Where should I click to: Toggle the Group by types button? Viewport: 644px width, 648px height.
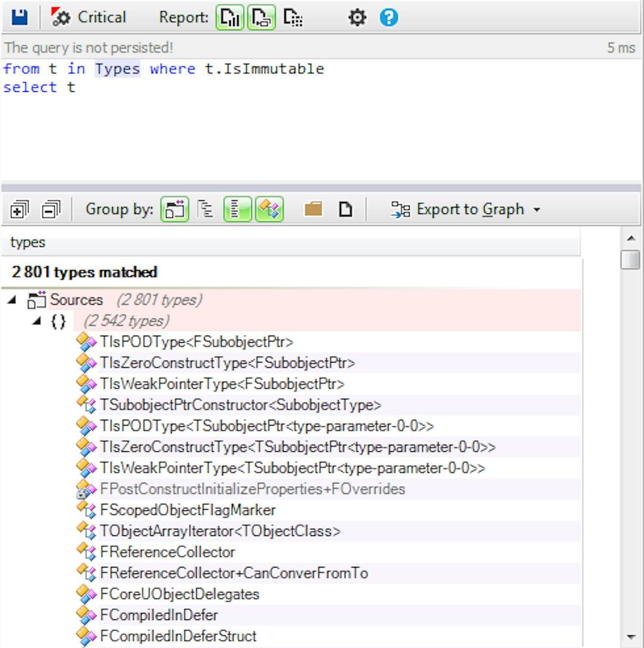click(269, 210)
